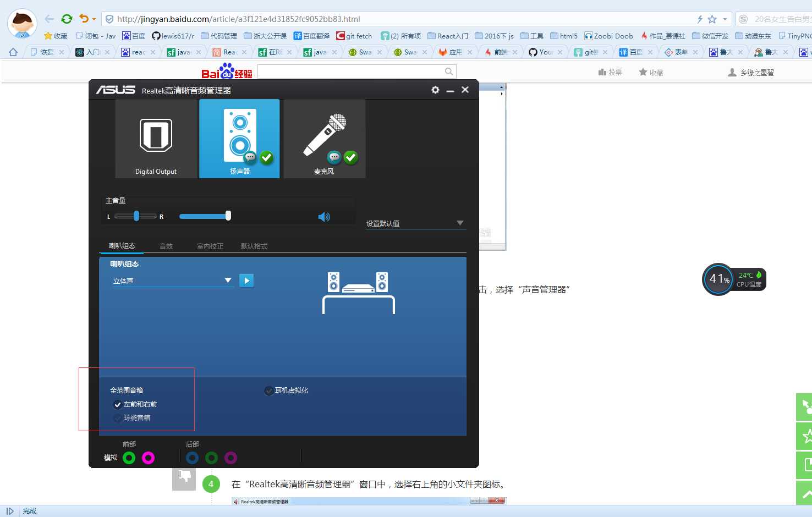This screenshot has width=812, height=517.
Task: Switch to the 室内校正 tab
Action: [210, 246]
